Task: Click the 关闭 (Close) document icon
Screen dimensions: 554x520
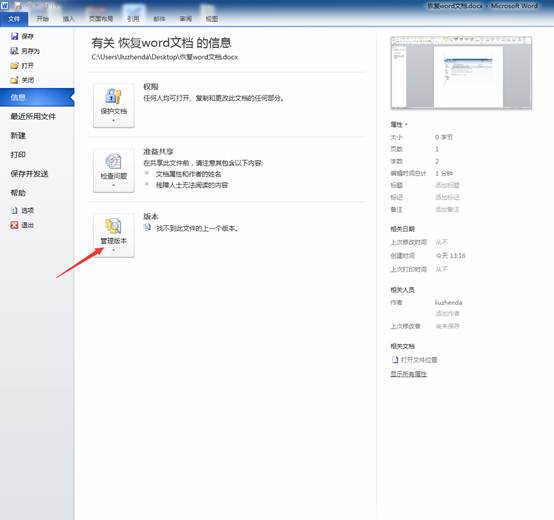Action: 14,80
